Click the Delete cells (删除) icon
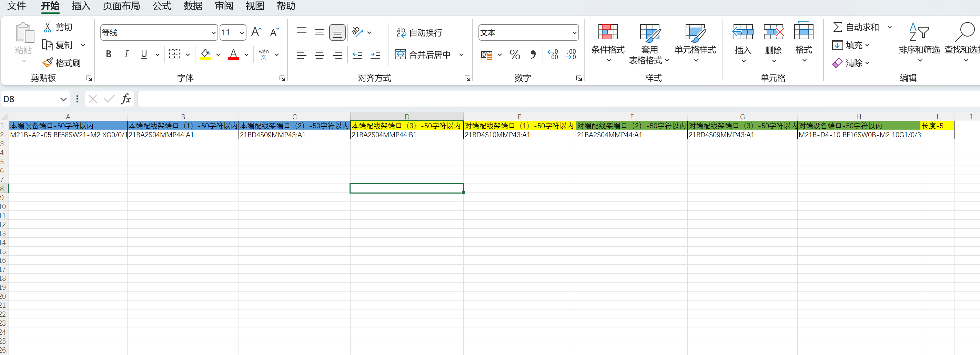This screenshot has width=980, height=355. click(x=774, y=32)
